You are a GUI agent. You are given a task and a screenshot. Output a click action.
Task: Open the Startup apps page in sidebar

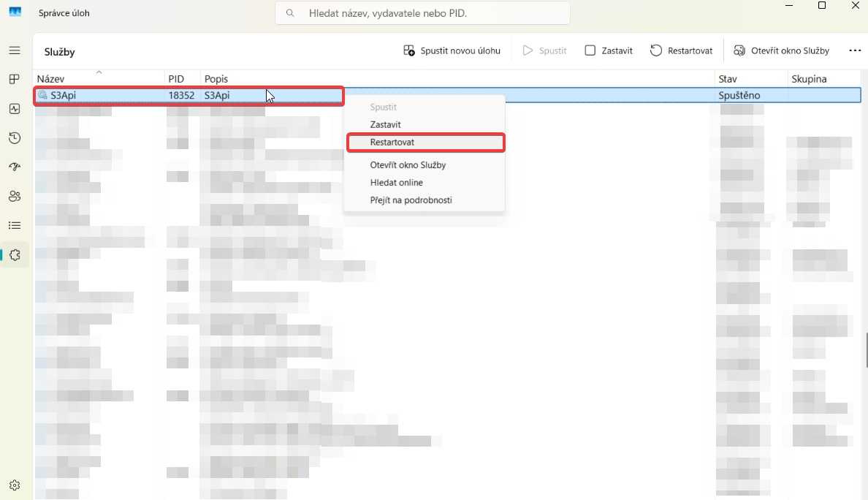coord(15,167)
